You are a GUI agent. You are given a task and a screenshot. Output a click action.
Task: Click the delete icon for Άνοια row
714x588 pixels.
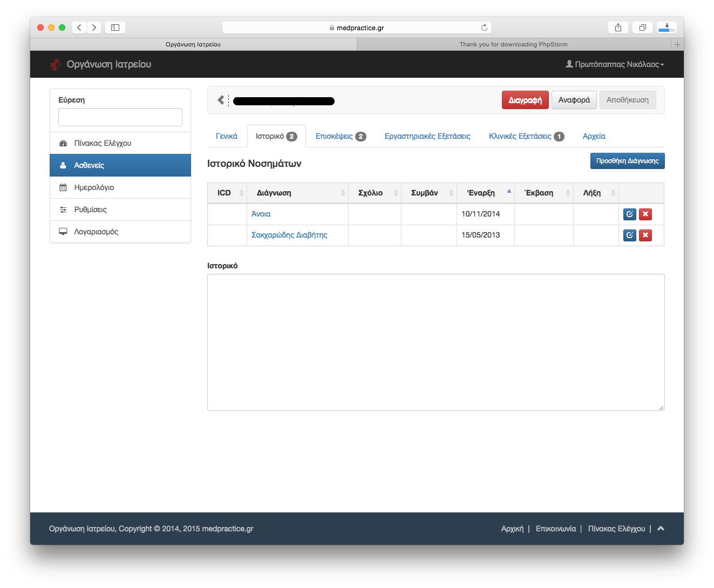tap(645, 214)
